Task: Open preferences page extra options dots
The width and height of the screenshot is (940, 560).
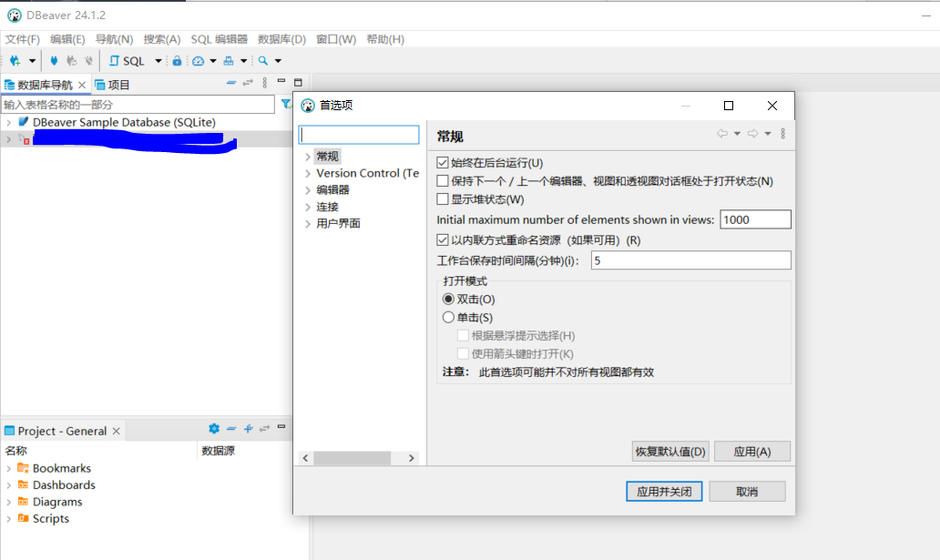Action: [x=783, y=133]
